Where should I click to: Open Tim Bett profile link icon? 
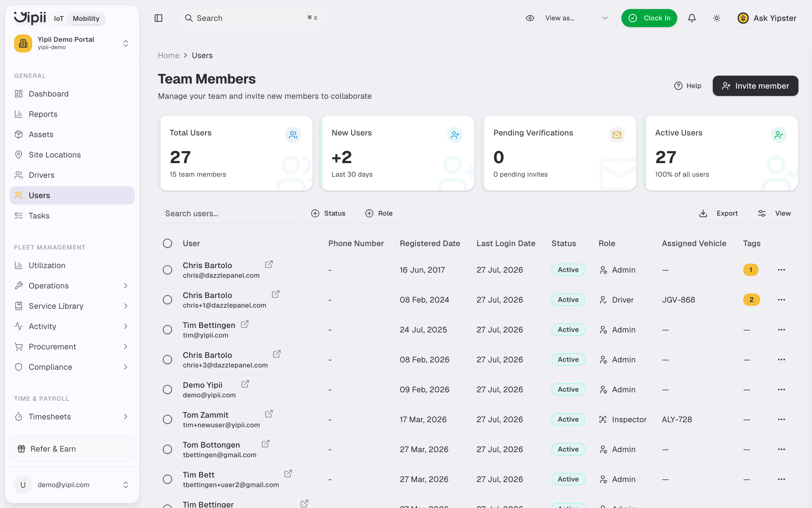[288, 473]
